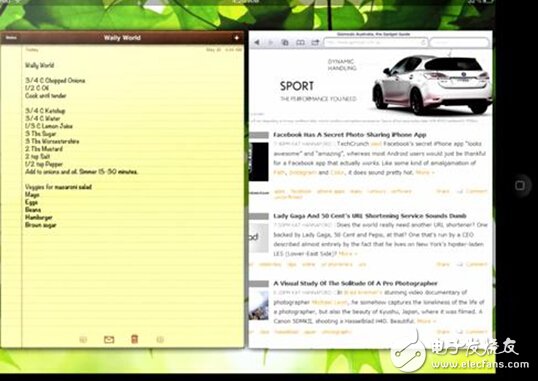The height and width of the screenshot is (381, 538).
Task: Click the Sport car banner advertisement
Action: coord(371,85)
